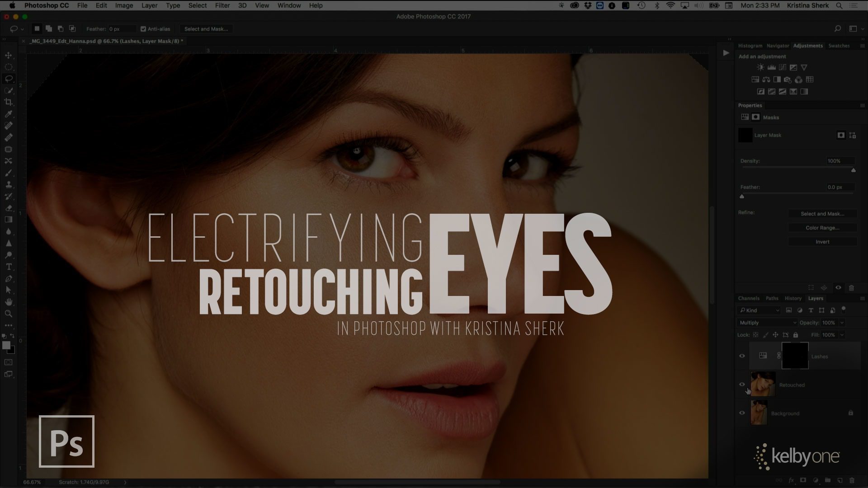This screenshot has width=868, height=488.
Task: Select the Quick Selection tool
Action: coord(9,90)
